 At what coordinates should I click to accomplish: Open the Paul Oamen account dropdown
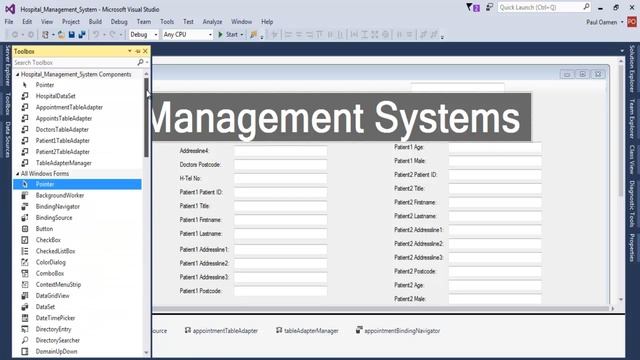(x=622, y=22)
